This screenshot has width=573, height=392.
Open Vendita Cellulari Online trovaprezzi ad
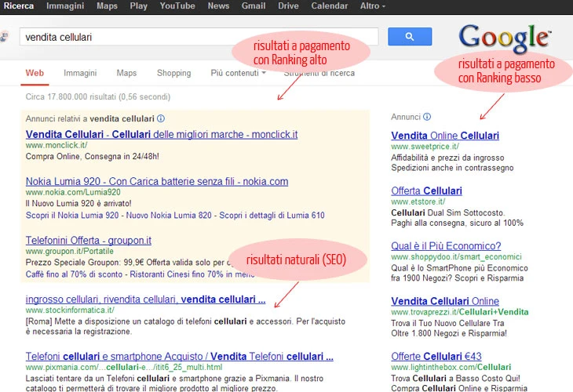point(445,301)
